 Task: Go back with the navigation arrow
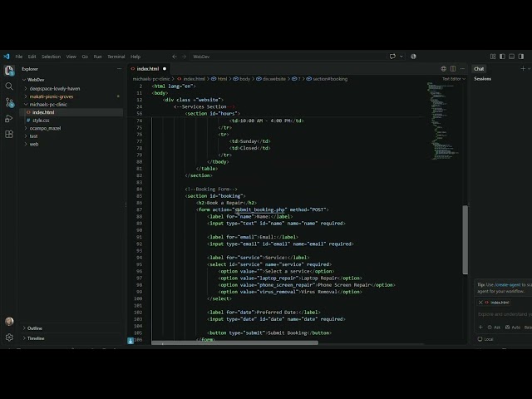click(175, 57)
